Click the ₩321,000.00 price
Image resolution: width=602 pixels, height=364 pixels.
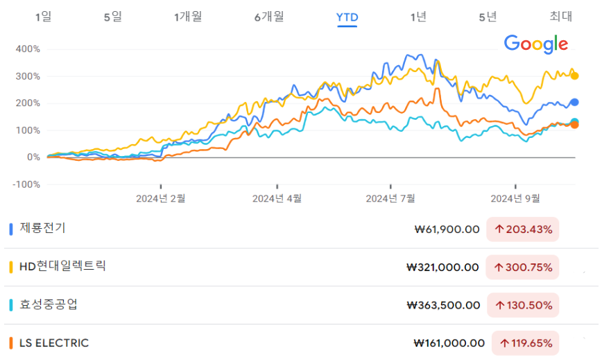pos(442,267)
